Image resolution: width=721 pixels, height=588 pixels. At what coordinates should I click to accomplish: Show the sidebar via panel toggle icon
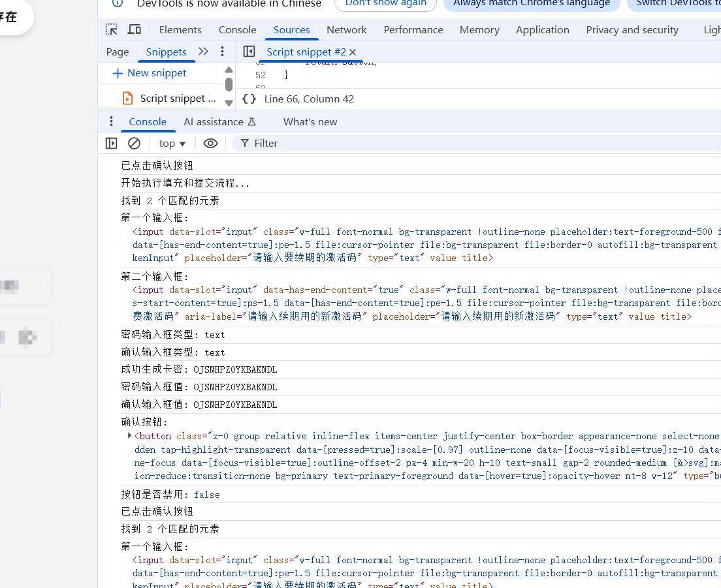(x=111, y=143)
